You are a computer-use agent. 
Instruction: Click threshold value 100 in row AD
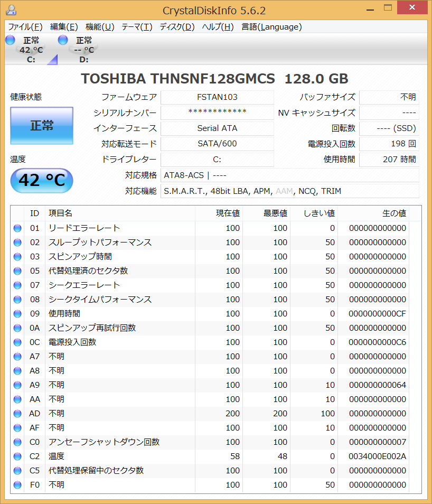pos(328,414)
